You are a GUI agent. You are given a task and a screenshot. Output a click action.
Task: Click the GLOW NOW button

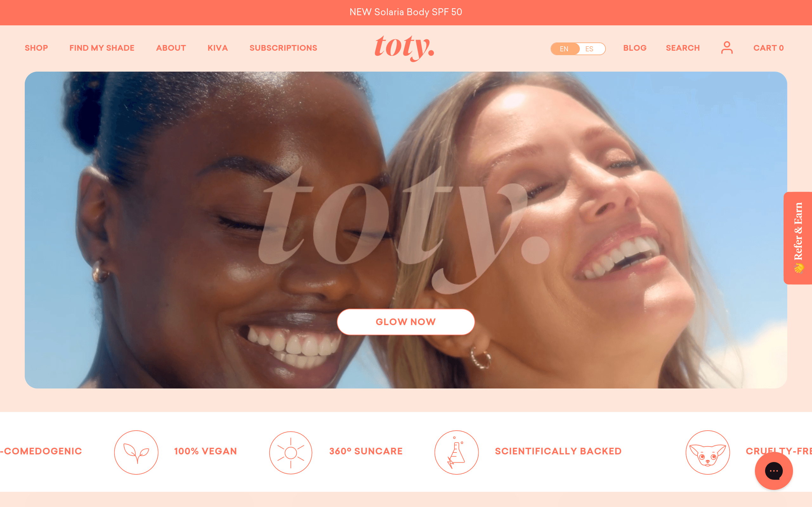pyautogui.click(x=405, y=322)
